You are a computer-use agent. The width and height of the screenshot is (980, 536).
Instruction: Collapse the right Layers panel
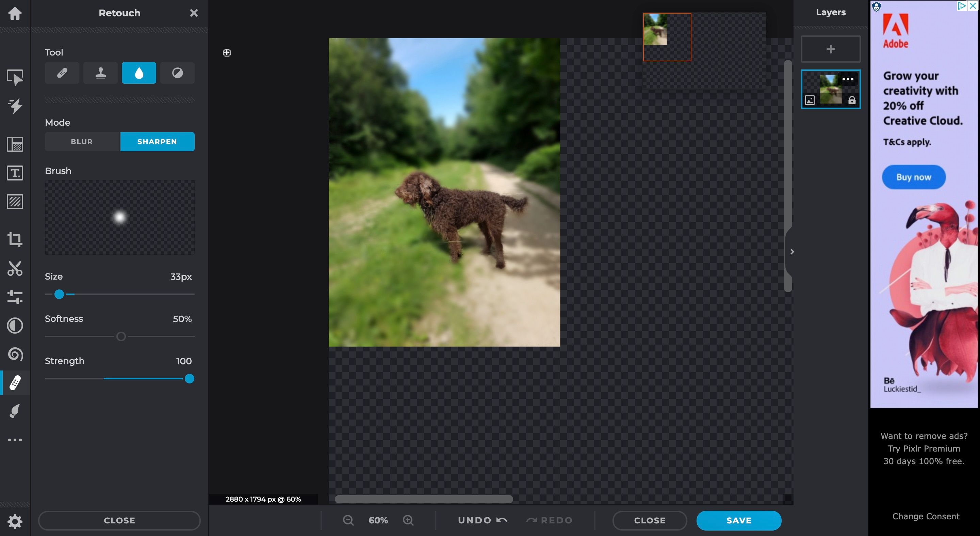792,251
